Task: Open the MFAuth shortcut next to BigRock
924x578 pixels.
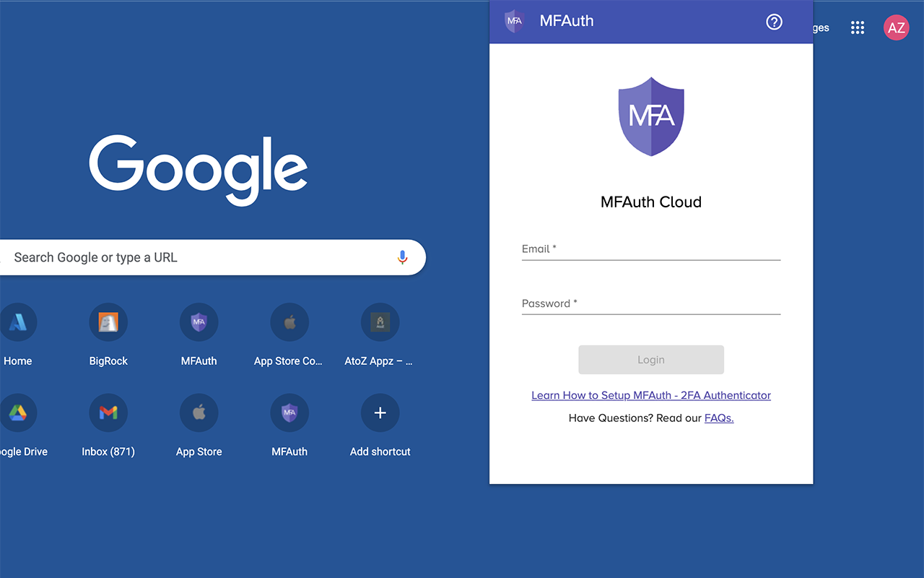Action: (199, 322)
